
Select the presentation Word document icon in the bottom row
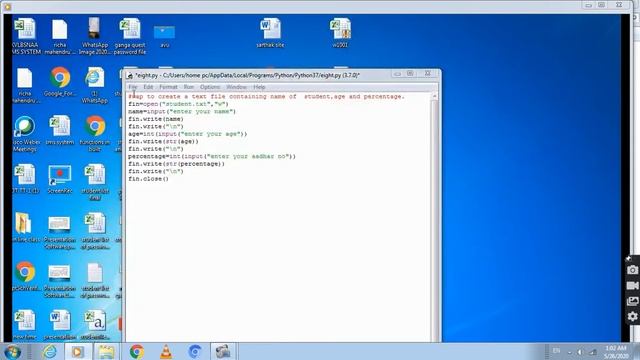60,325
